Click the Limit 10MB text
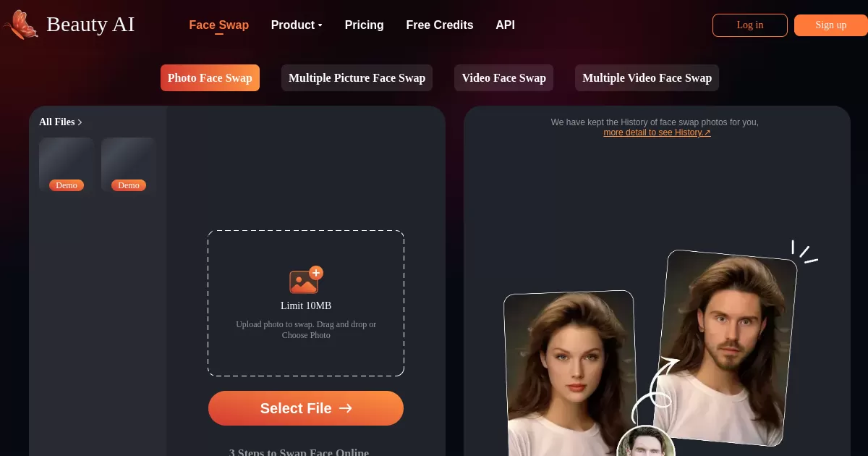Screen dimensions: 868x456 306,305
